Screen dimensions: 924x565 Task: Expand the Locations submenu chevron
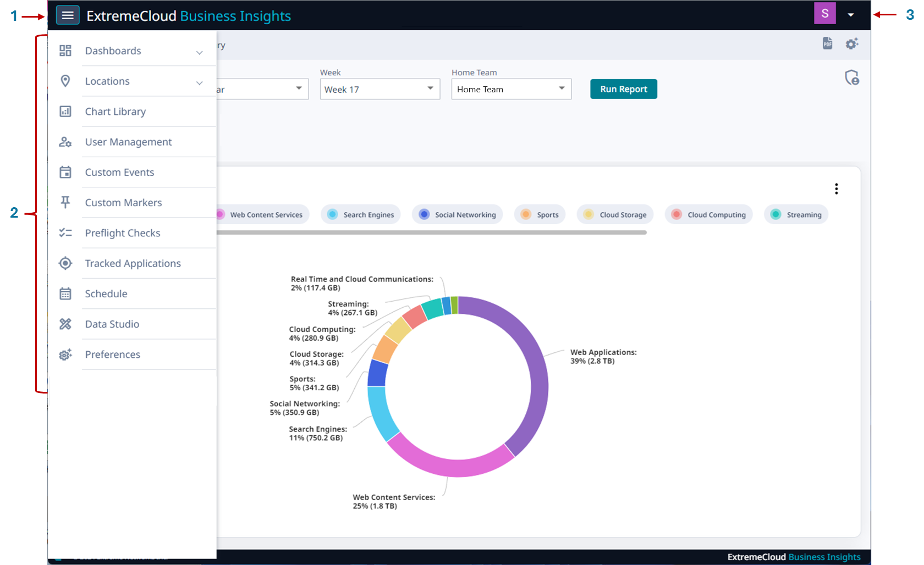[x=200, y=83]
